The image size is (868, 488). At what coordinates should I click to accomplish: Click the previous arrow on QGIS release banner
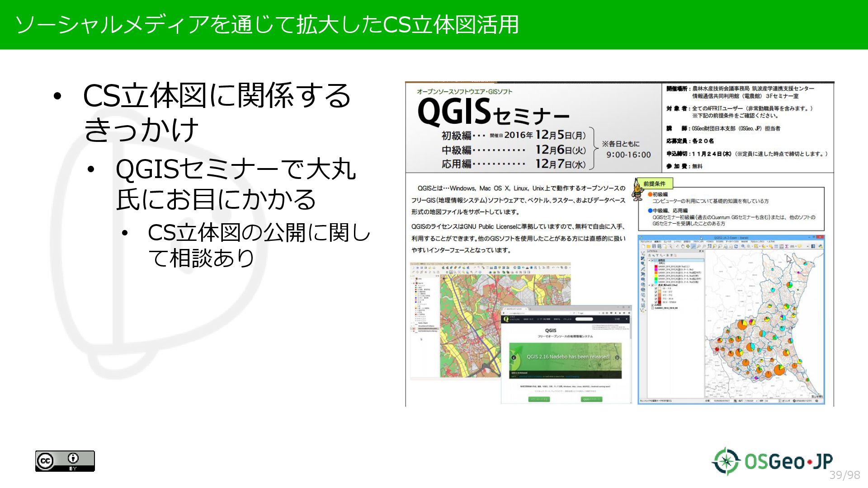point(514,358)
